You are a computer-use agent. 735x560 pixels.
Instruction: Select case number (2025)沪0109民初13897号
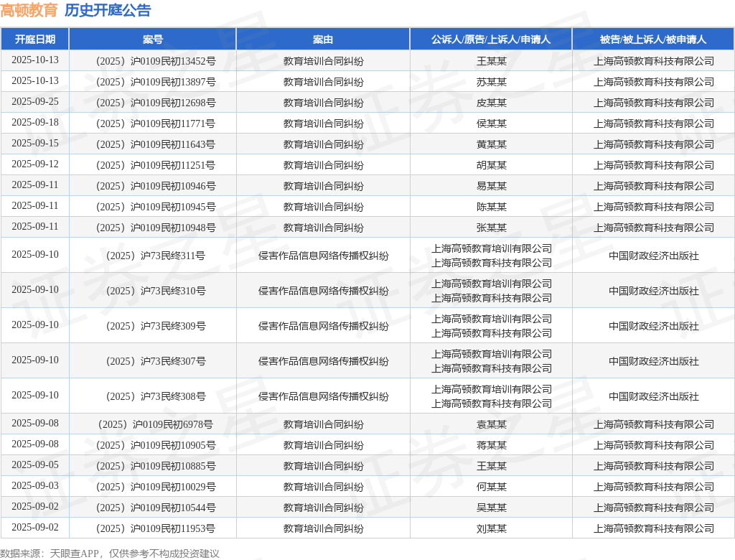point(156,82)
